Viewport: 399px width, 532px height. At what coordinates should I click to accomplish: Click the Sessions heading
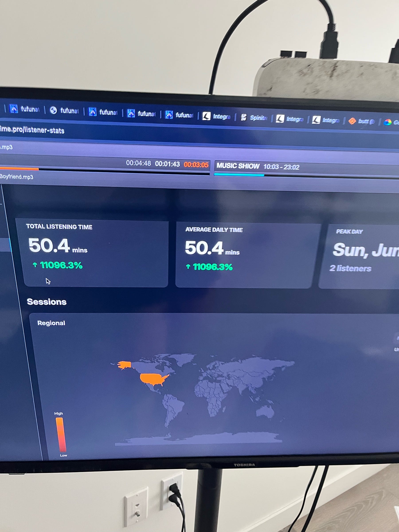click(47, 302)
